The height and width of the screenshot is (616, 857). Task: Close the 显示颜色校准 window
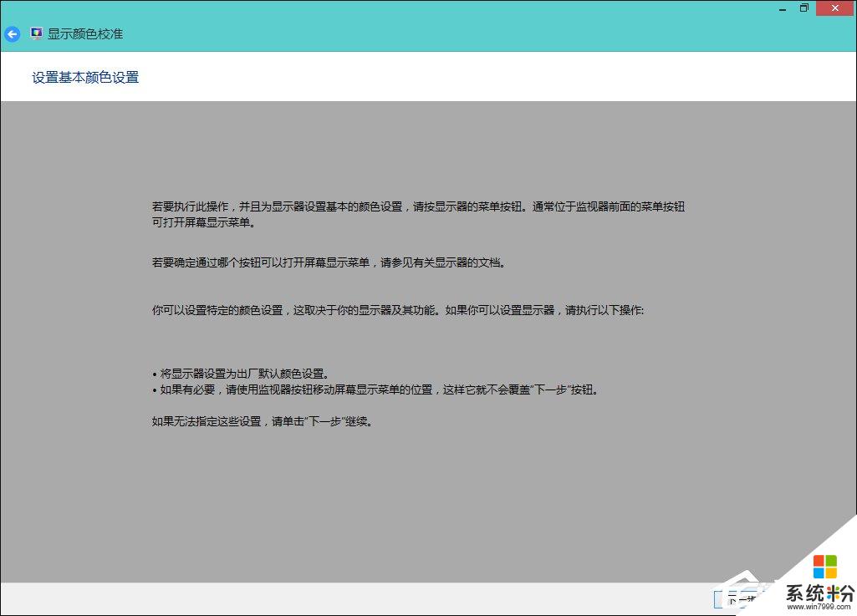point(836,8)
